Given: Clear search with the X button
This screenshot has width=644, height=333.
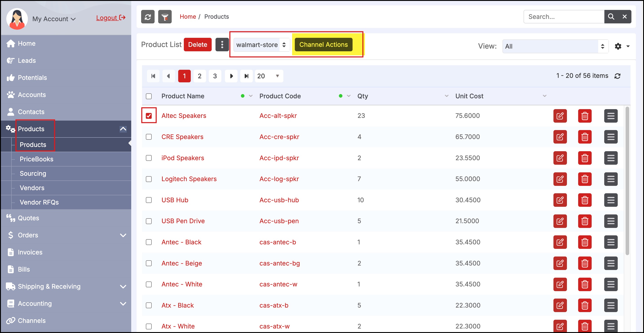Looking at the screenshot, I should tap(624, 17).
